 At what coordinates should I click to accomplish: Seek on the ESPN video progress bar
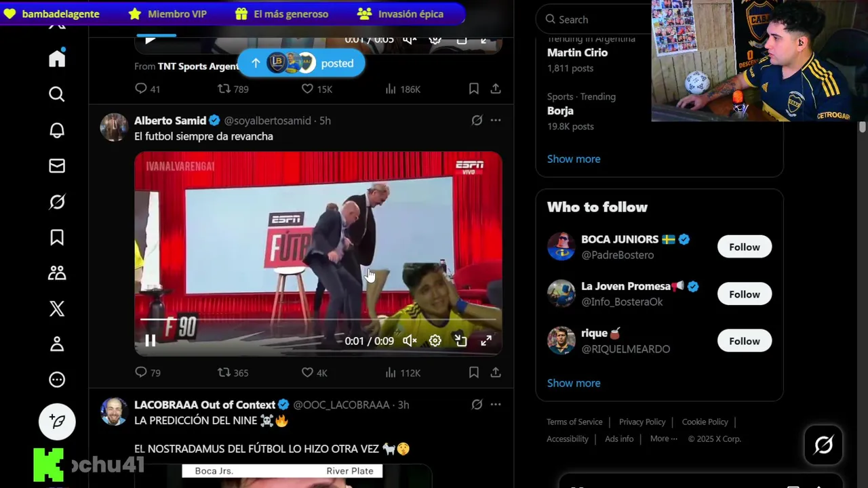tap(318, 319)
